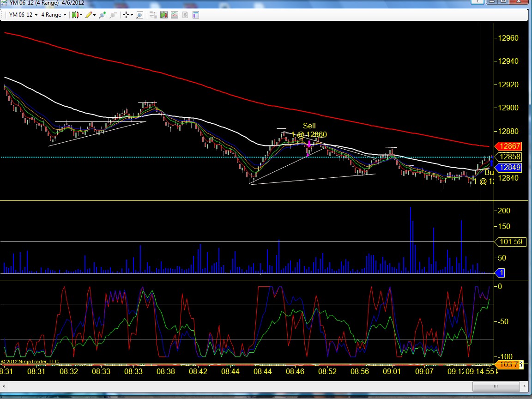Click the 12840 price axis label

click(x=508, y=178)
